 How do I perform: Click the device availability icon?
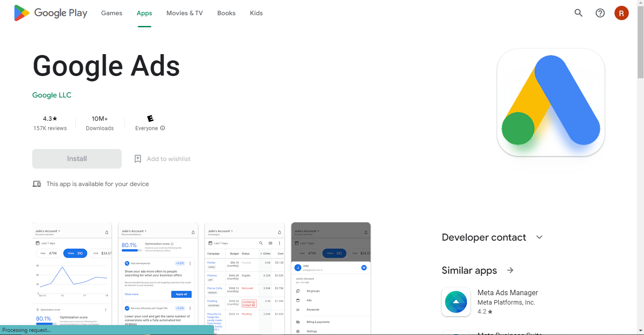(x=37, y=184)
